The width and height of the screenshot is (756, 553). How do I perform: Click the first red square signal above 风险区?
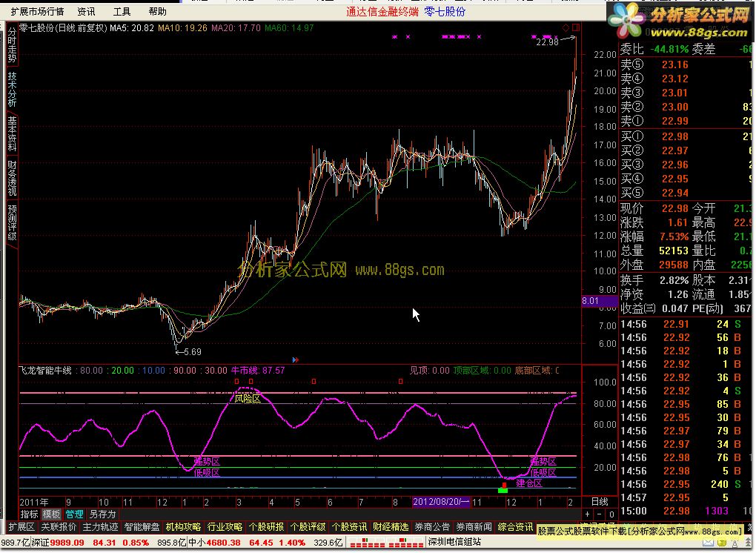point(236,381)
